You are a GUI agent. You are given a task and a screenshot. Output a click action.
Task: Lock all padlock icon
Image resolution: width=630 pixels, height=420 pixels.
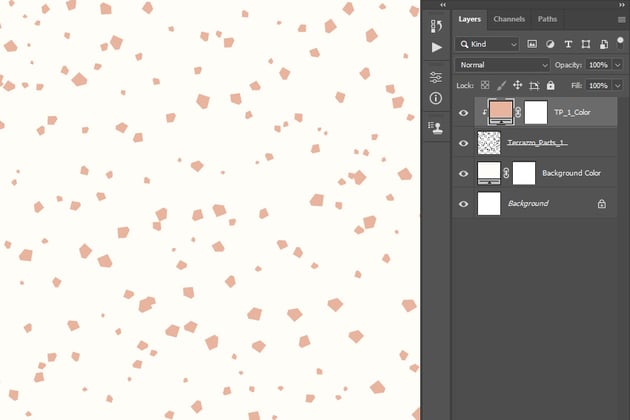[x=550, y=85]
